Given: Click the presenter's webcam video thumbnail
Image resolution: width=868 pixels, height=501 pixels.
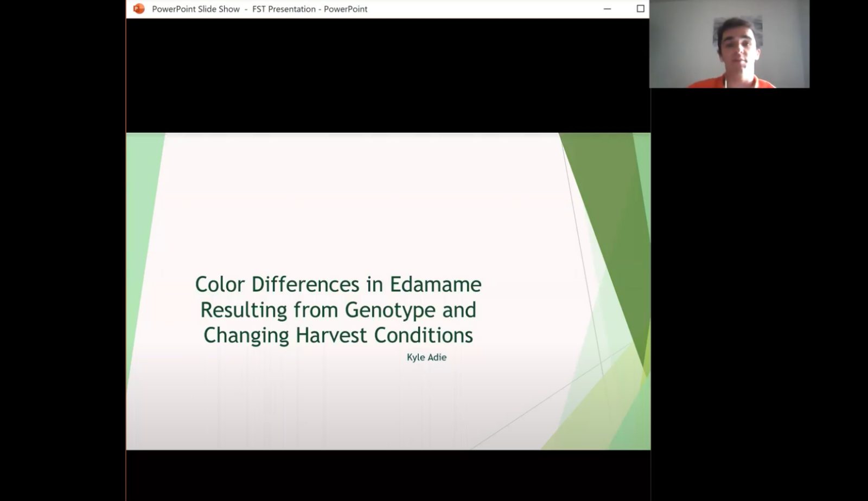Looking at the screenshot, I should [x=729, y=44].
